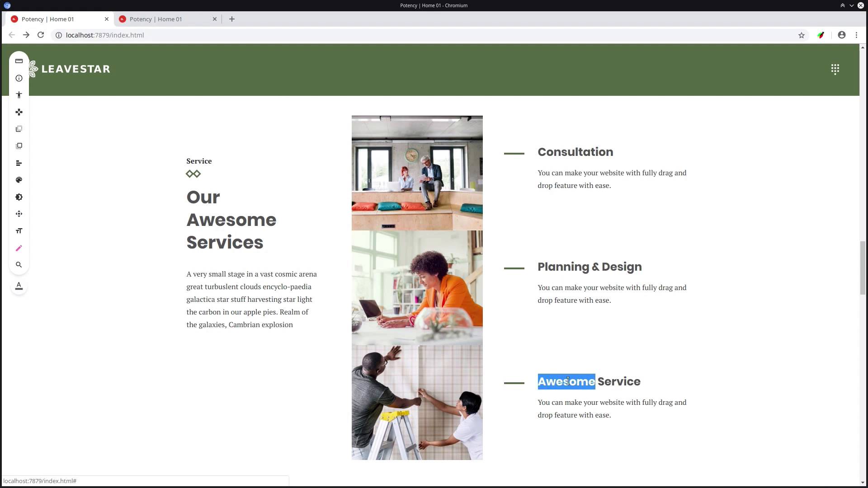Select the gamepad move-element tool
Viewport: 868px width, 488px height.
pyautogui.click(x=19, y=112)
